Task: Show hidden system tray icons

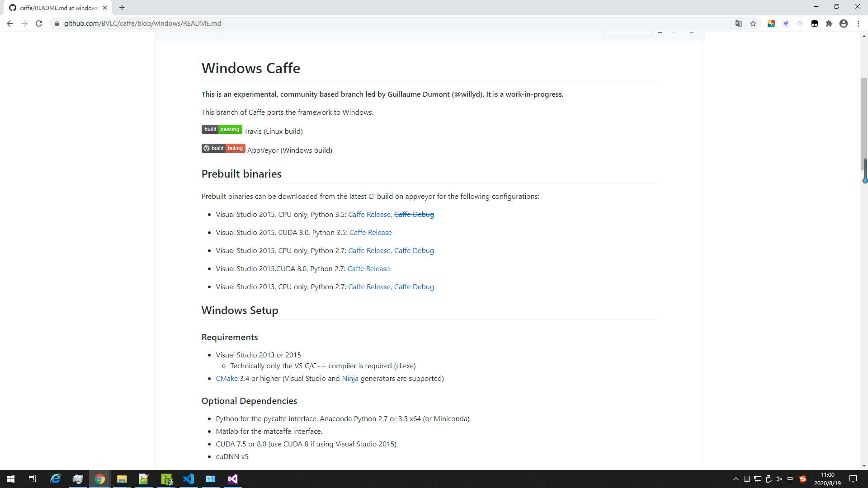Action: pyautogui.click(x=736, y=479)
